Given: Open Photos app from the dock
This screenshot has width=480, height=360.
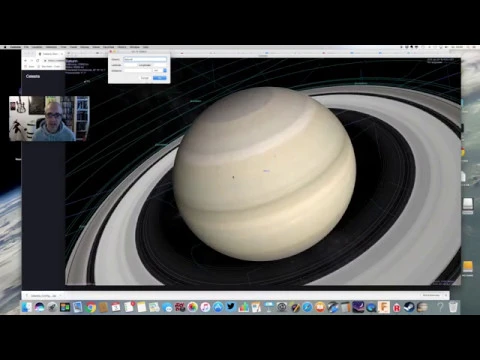Looking at the screenshot, I should coord(193,307).
